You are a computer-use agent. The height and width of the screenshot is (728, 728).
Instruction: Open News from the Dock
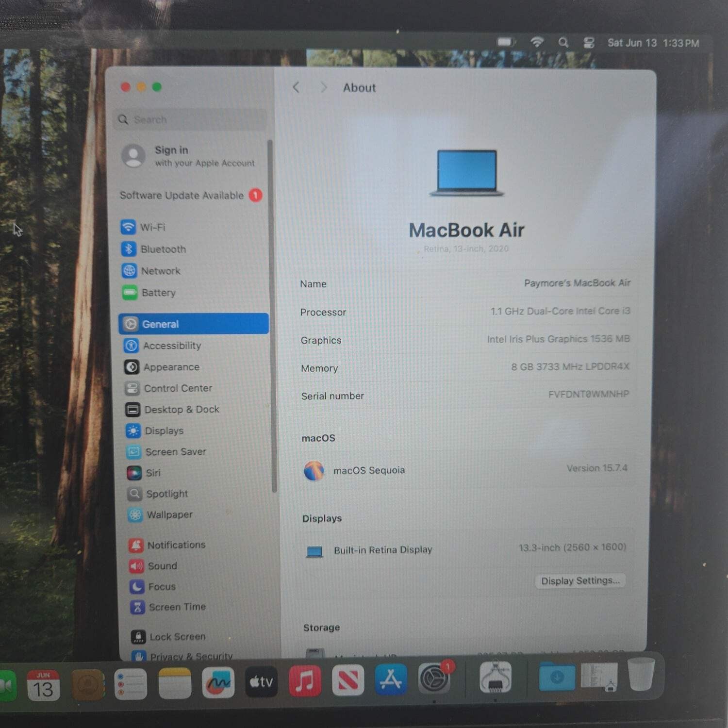(348, 680)
